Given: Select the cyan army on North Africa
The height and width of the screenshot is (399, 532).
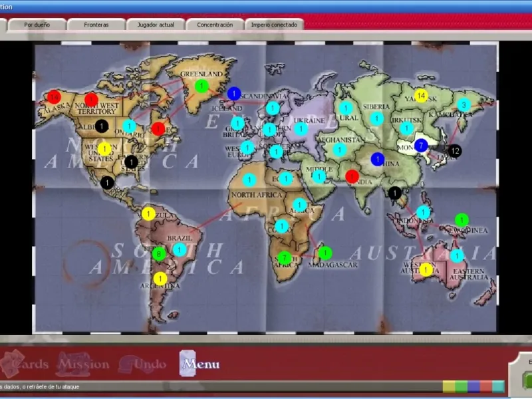Looking at the screenshot, I should coord(249,180).
